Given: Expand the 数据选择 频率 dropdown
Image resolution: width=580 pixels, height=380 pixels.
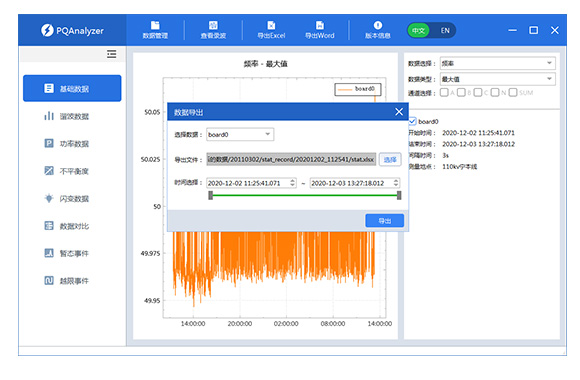Looking at the screenshot, I should 498,63.
